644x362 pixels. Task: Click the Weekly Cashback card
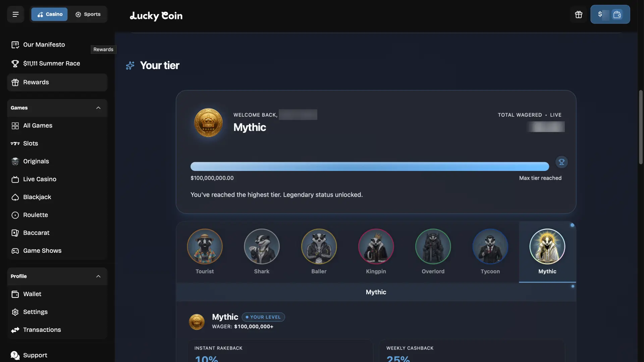[x=472, y=351]
